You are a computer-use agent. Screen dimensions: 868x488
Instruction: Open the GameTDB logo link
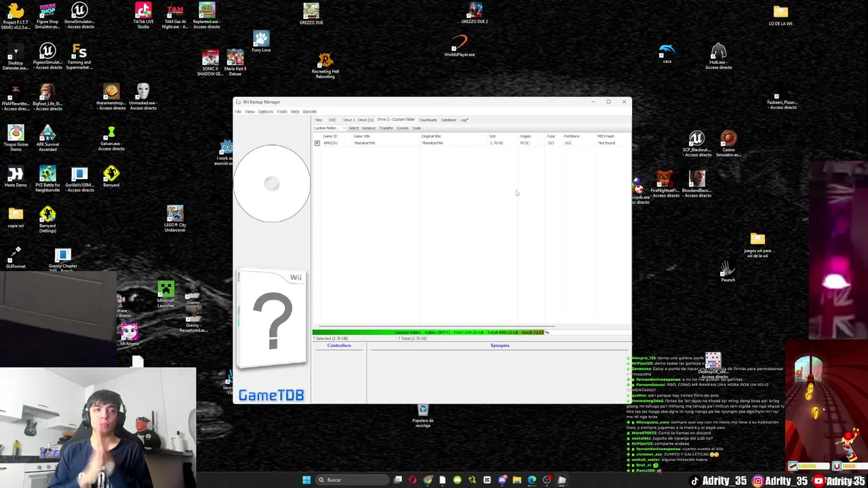pos(271,395)
